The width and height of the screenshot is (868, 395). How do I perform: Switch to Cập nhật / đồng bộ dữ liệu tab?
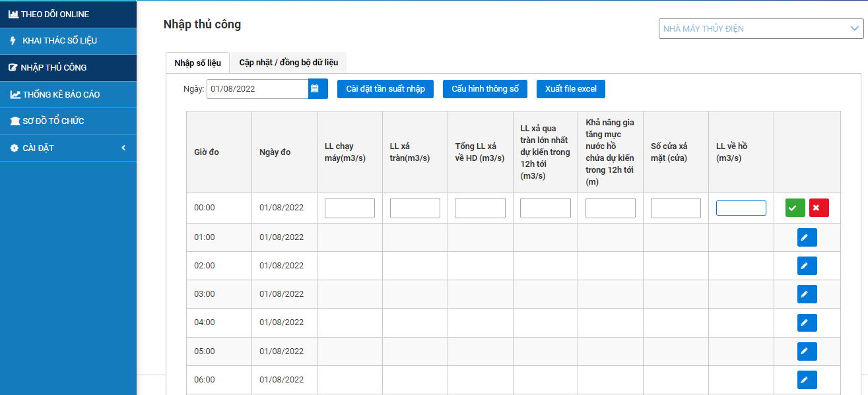[x=288, y=63]
